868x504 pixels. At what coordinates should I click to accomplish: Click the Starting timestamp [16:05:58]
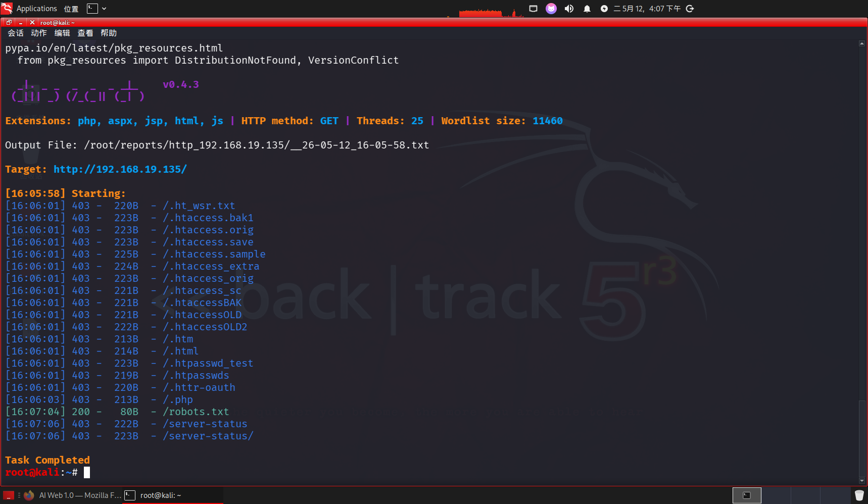point(35,193)
